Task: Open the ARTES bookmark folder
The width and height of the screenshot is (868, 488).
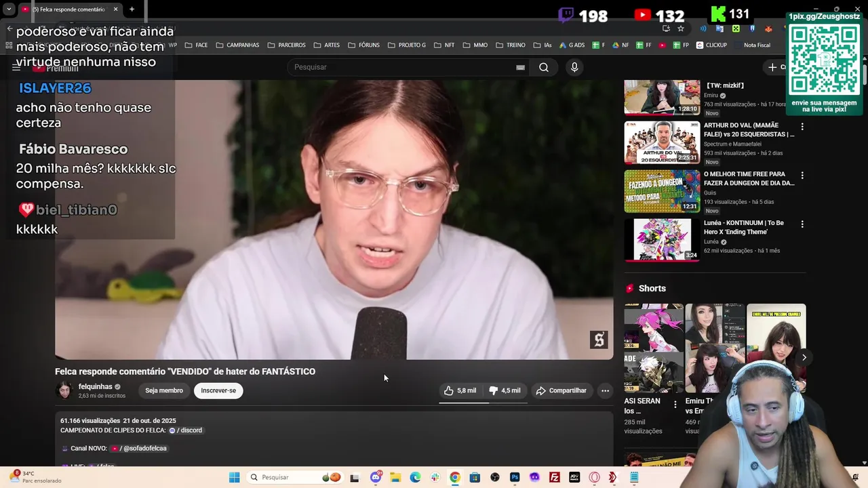Action: (326, 45)
